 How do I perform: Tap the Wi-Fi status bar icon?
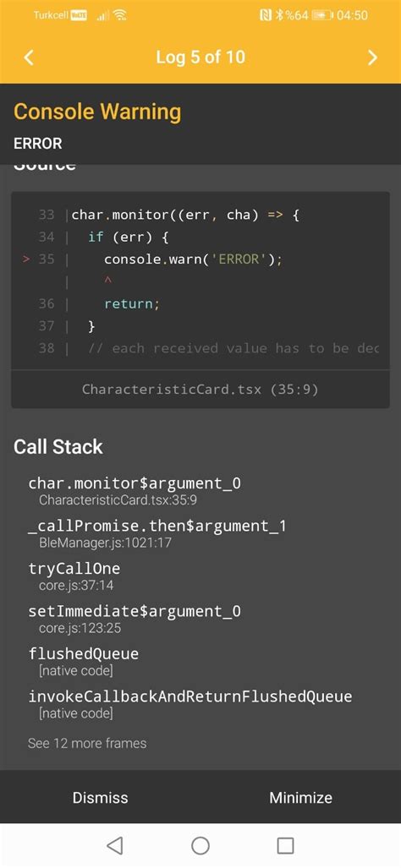119,15
